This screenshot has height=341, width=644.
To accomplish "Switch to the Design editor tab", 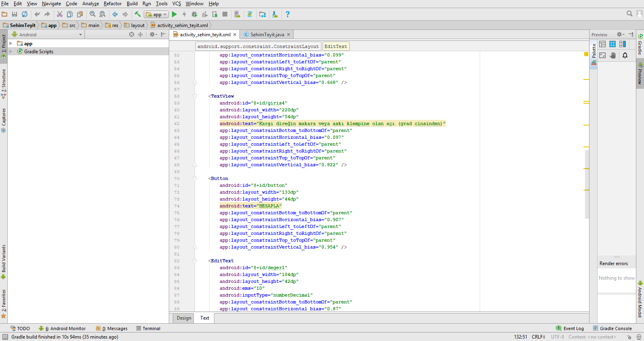I will click(x=184, y=318).
